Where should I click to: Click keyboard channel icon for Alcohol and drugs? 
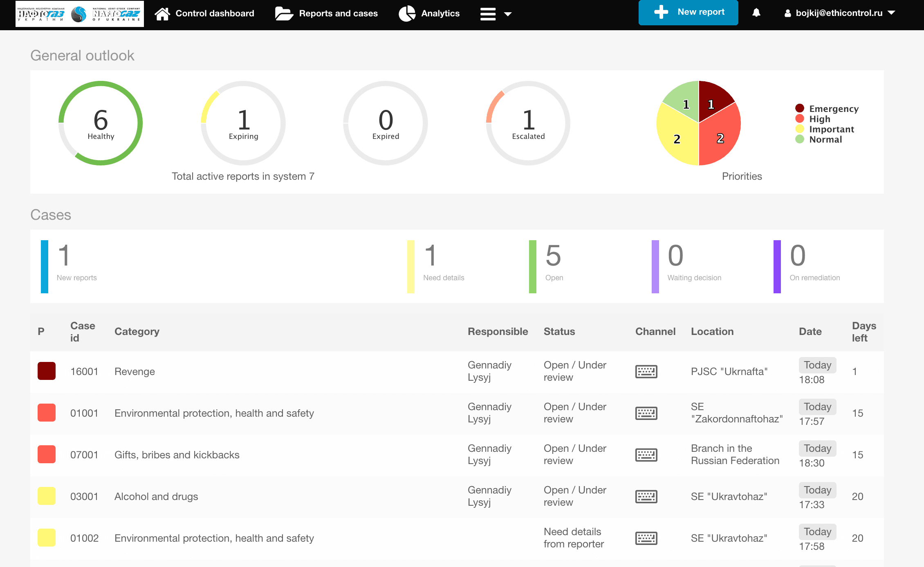pos(646,496)
